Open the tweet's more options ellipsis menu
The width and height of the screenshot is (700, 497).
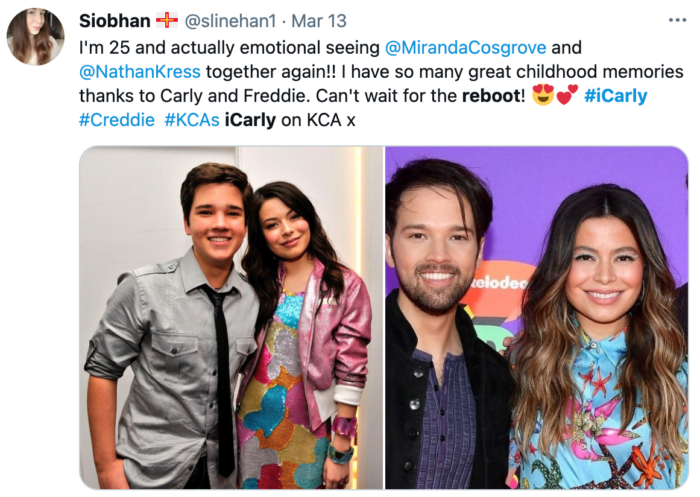click(x=677, y=20)
